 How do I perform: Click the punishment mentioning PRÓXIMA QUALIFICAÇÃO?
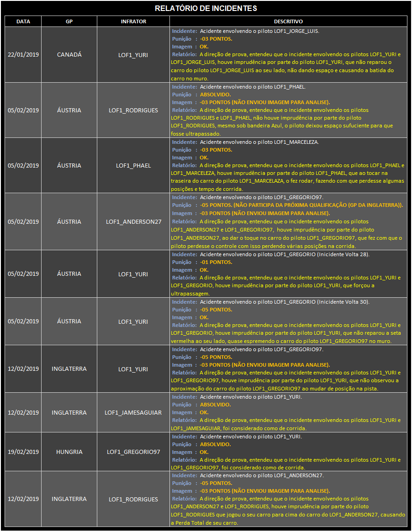(x=301, y=205)
